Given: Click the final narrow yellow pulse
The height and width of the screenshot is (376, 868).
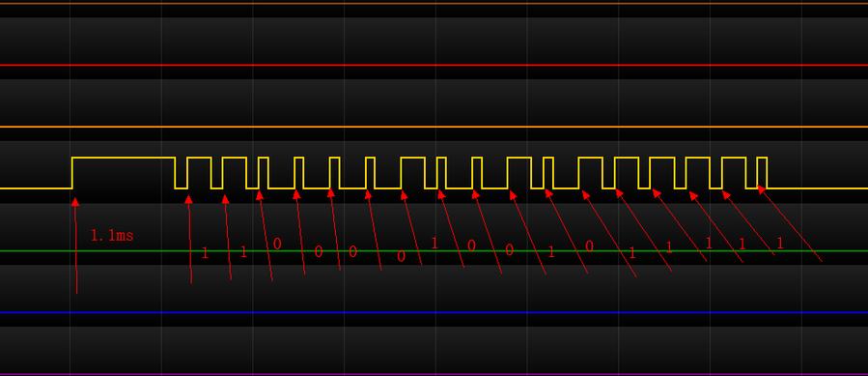Looking at the screenshot, I should [x=762, y=173].
